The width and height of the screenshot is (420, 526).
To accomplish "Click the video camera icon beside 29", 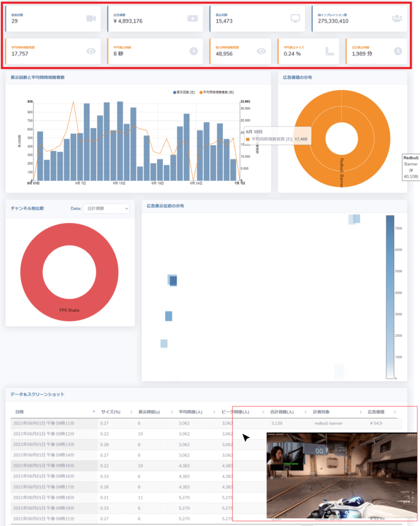I will pos(91,18).
